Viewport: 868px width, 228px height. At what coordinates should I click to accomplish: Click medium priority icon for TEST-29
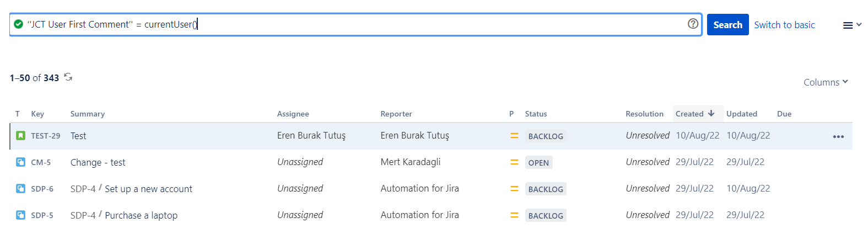[514, 136]
